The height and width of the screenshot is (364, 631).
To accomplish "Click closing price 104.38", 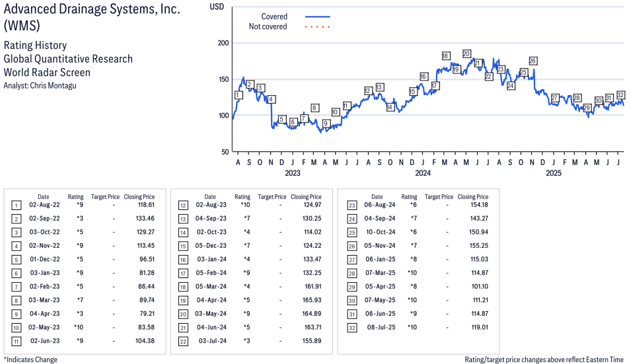I will coord(145,341).
